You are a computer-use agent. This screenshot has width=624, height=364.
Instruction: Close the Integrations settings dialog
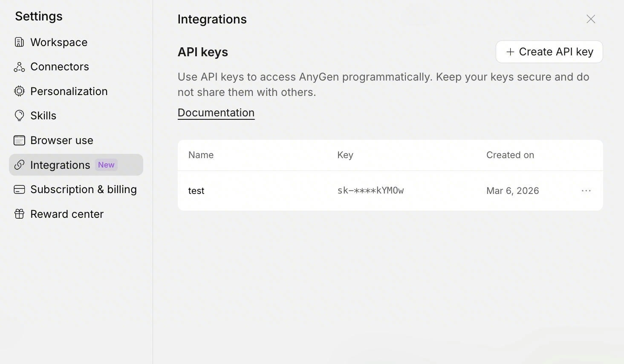click(591, 19)
